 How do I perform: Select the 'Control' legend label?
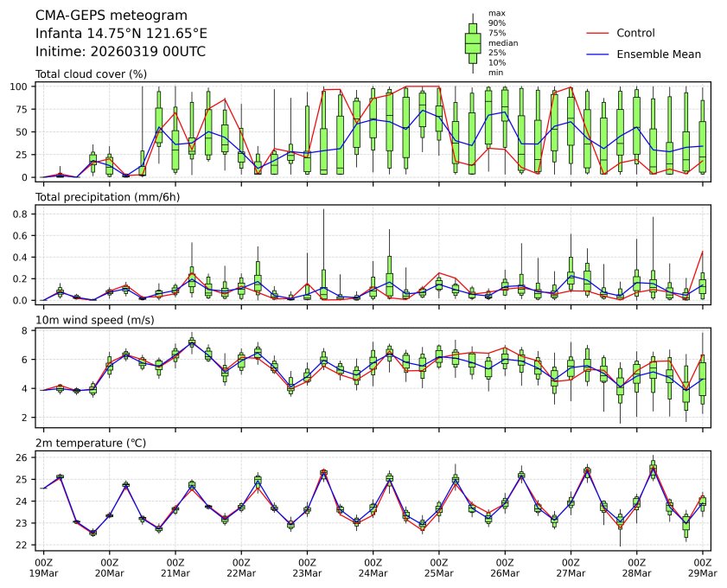click(x=635, y=33)
